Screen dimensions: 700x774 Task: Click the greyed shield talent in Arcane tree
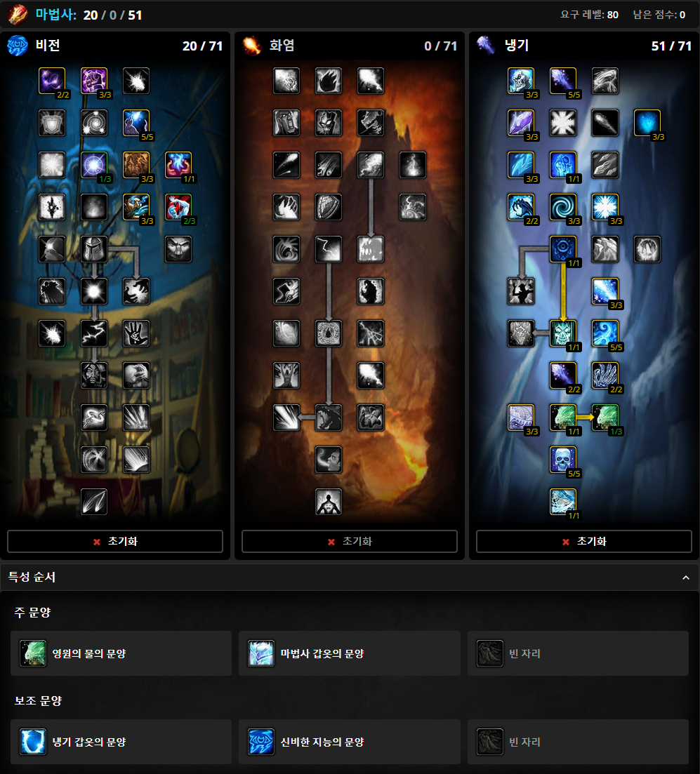pyautogui.click(x=52, y=123)
